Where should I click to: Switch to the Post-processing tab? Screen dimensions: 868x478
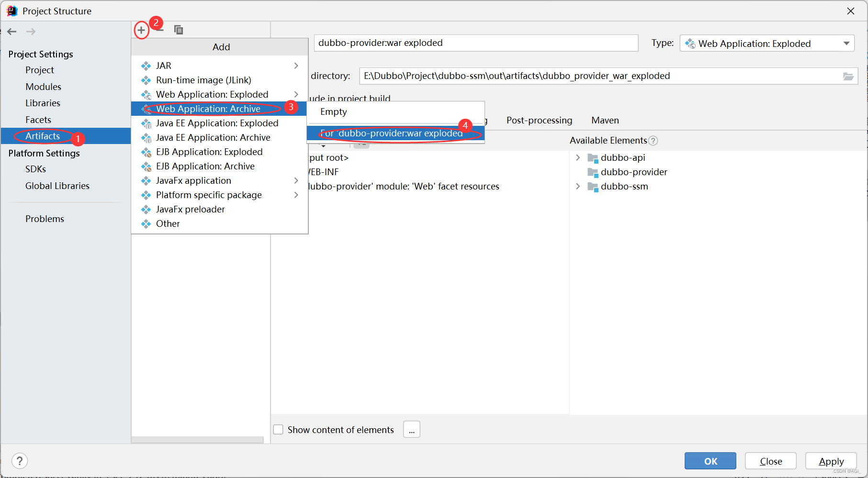(x=539, y=120)
